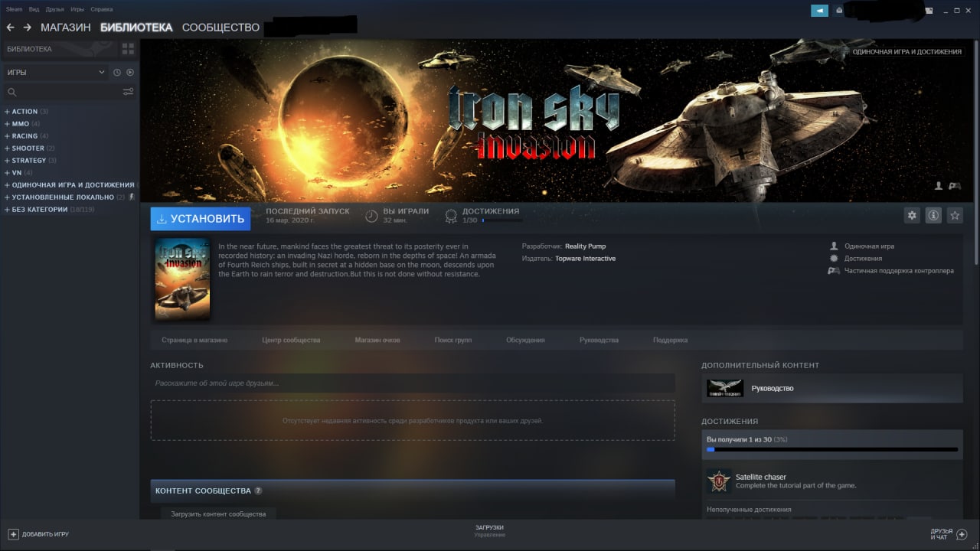
Task: Open Магазин очков link
Action: 377,340
